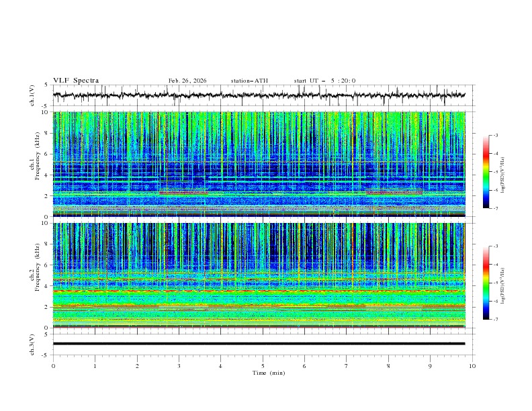Click the red band in ch.1 spectrogram near 3 minutes
532x411 pixels.
[183, 193]
